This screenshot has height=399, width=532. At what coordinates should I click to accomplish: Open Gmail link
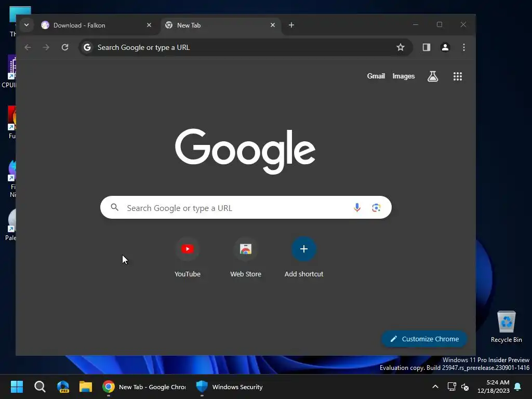(x=376, y=76)
